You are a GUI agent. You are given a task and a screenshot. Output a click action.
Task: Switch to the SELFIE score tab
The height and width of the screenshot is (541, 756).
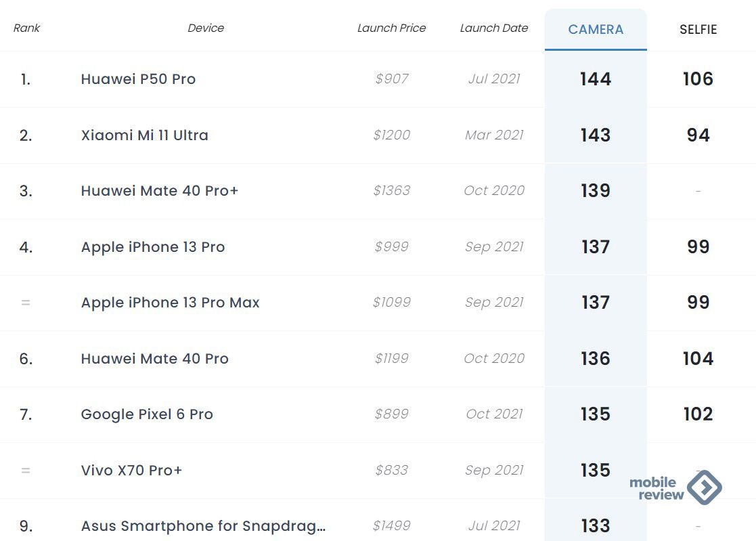tap(698, 29)
